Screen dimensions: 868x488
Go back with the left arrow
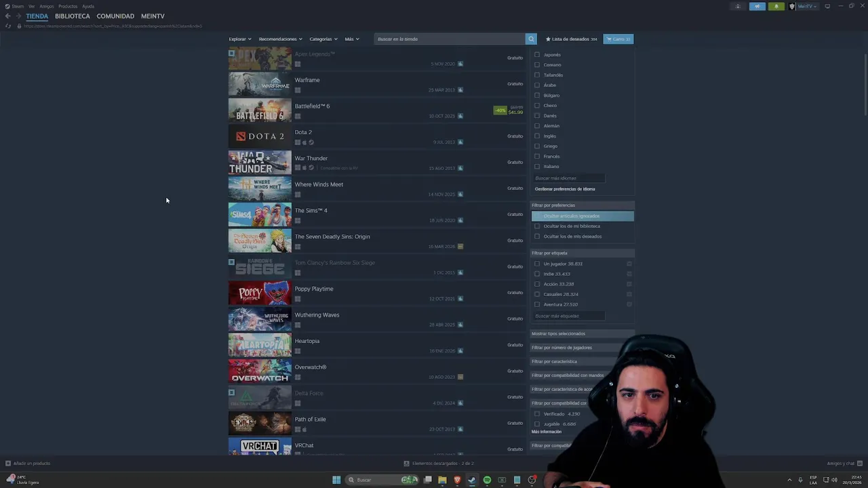coord(8,16)
